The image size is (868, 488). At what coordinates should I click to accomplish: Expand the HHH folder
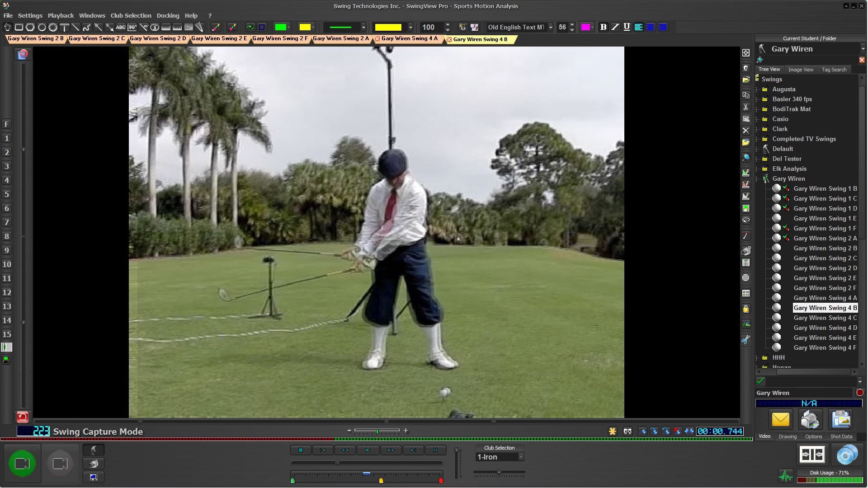(x=757, y=358)
